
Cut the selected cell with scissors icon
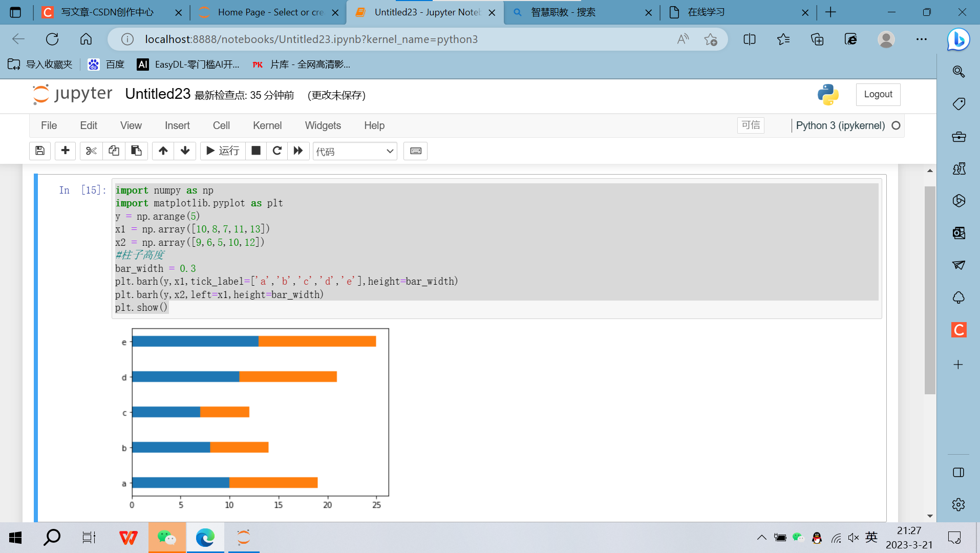[91, 151]
